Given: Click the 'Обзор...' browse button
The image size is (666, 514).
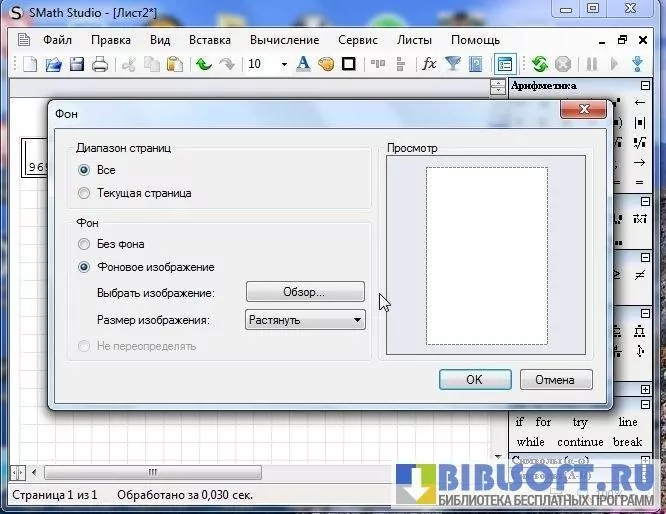Looking at the screenshot, I should click(x=305, y=292).
